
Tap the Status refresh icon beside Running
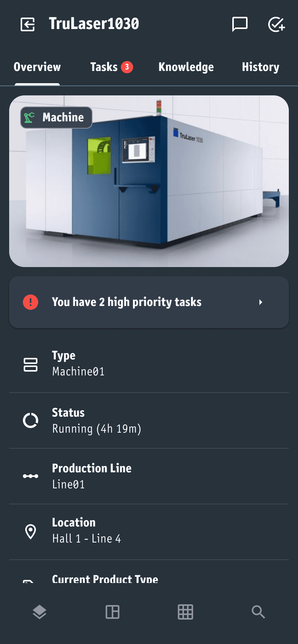[31, 420]
